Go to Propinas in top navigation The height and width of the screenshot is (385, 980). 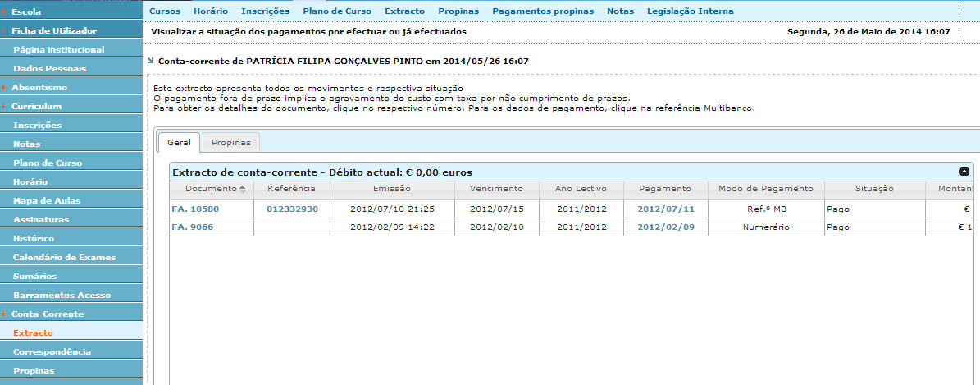(458, 11)
